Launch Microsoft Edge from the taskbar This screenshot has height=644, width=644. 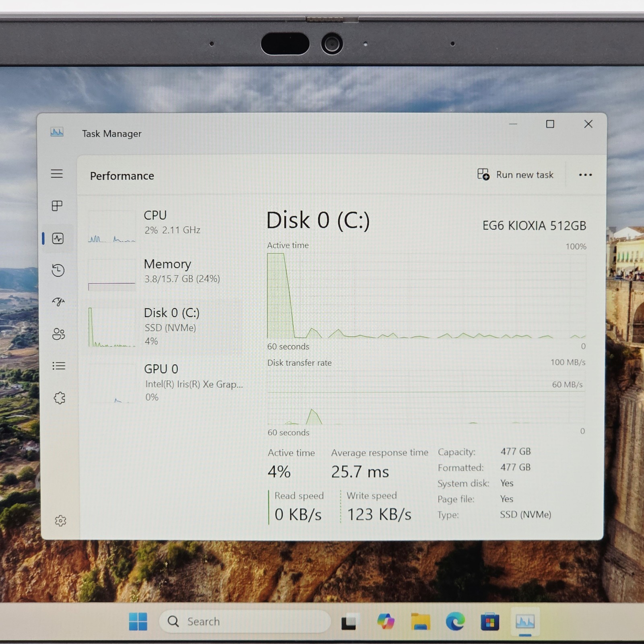pyautogui.click(x=455, y=622)
